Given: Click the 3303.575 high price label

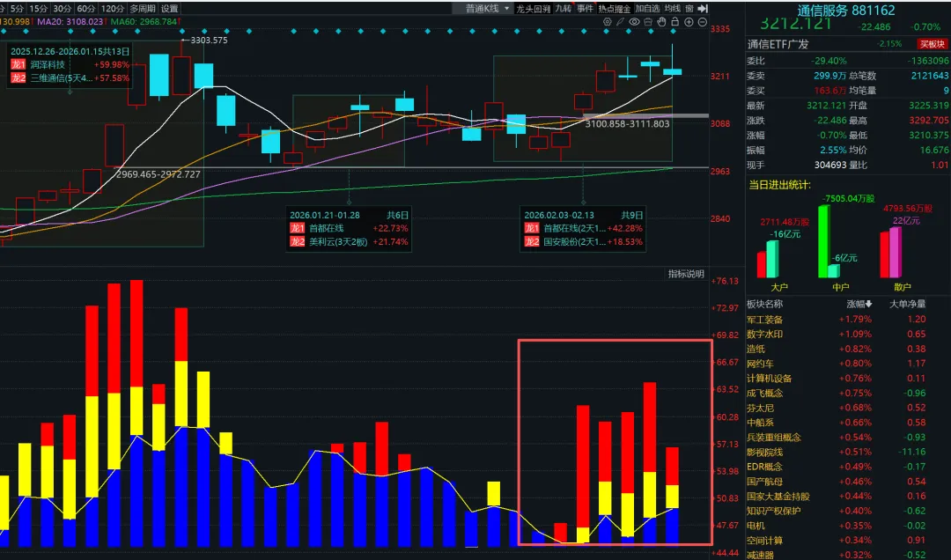Looking at the screenshot, I should tap(209, 40).
